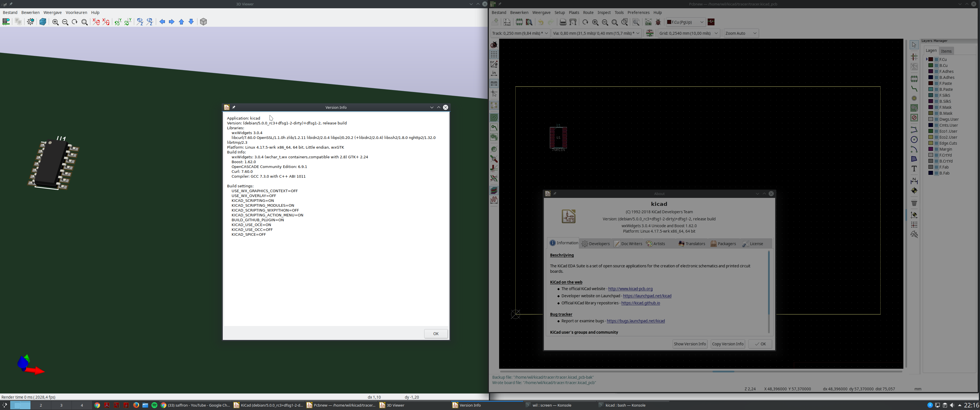This screenshot has width=980, height=410.
Task: Switch to Items tab in Layers Manager
Action: click(x=946, y=51)
